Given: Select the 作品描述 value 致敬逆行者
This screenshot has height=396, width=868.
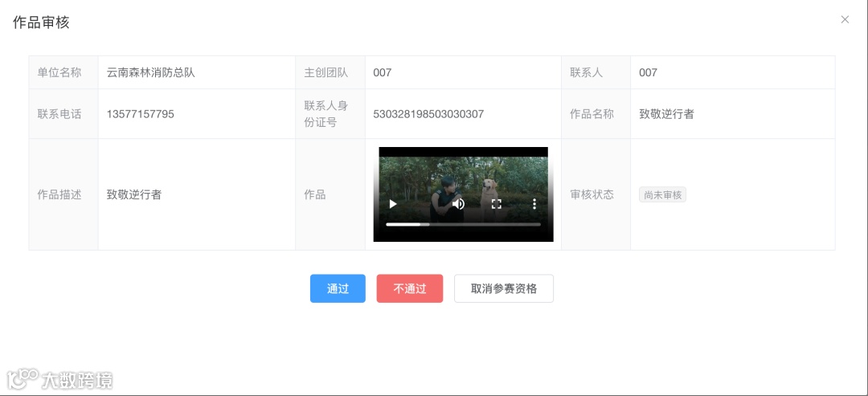Looking at the screenshot, I should pyautogui.click(x=134, y=194).
